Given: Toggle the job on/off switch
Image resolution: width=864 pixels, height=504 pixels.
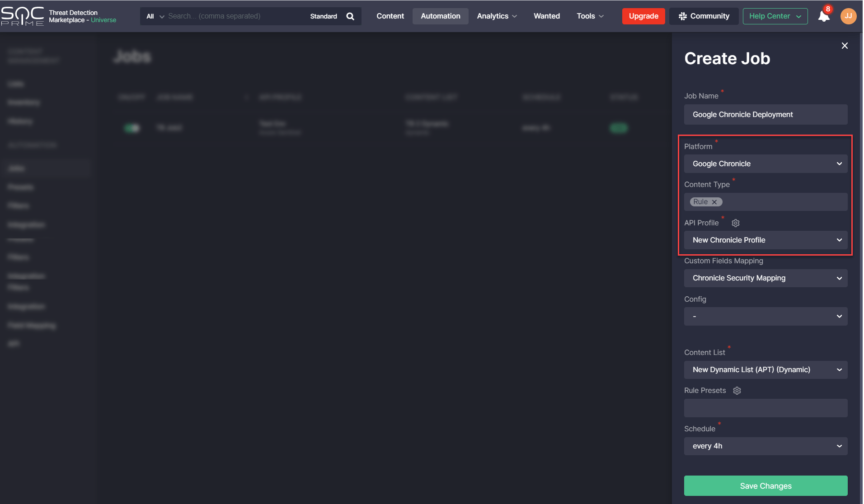Looking at the screenshot, I should [132, 128].
